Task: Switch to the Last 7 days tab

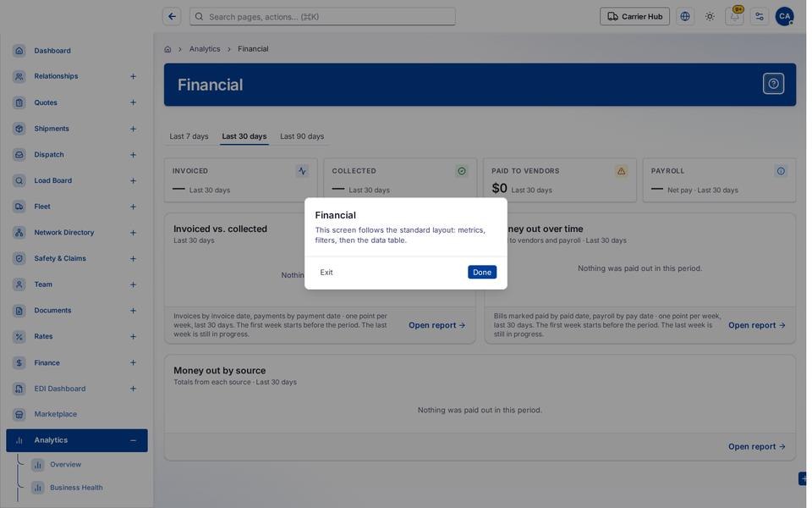Action: click(189, 136)
